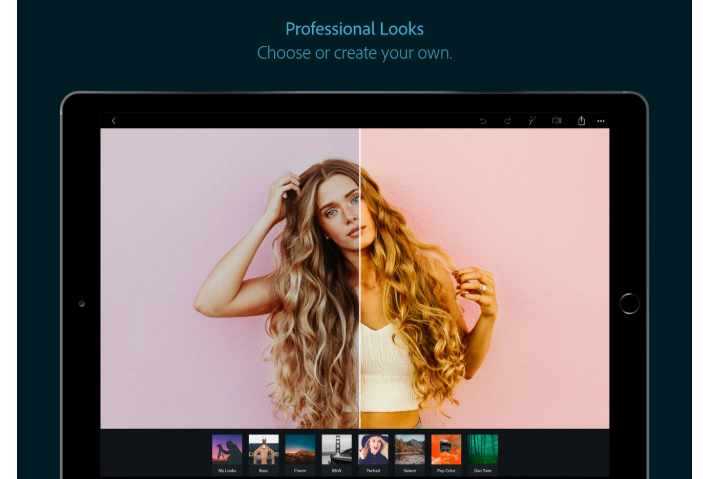Viewport: 703px width, 479px height.
Task: Select the Charm look thumbnail
Action: pyautogui.click(x=300, y=449)
